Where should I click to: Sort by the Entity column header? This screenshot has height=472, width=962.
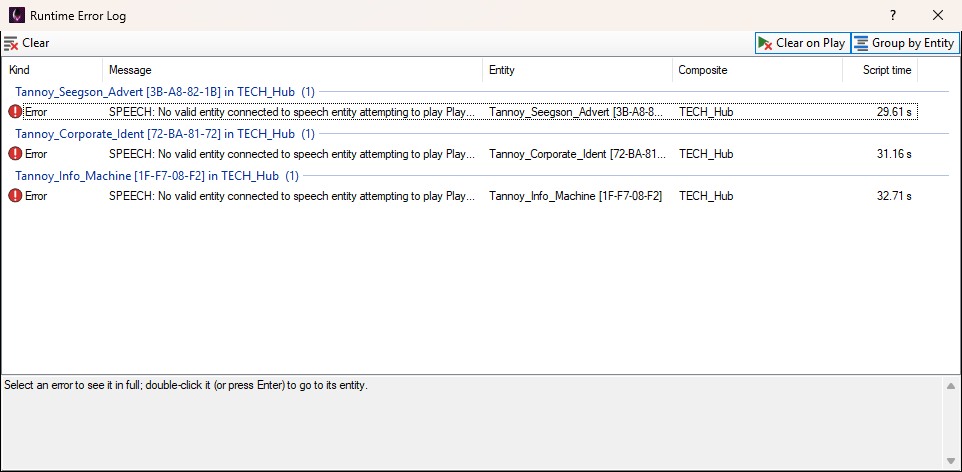pyautogui.click(x=577, y=70)
